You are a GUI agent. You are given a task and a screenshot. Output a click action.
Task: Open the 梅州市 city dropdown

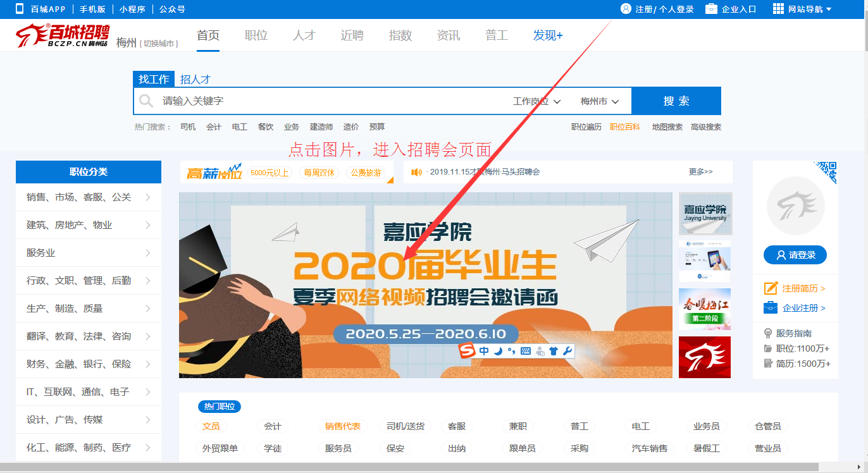599,101
